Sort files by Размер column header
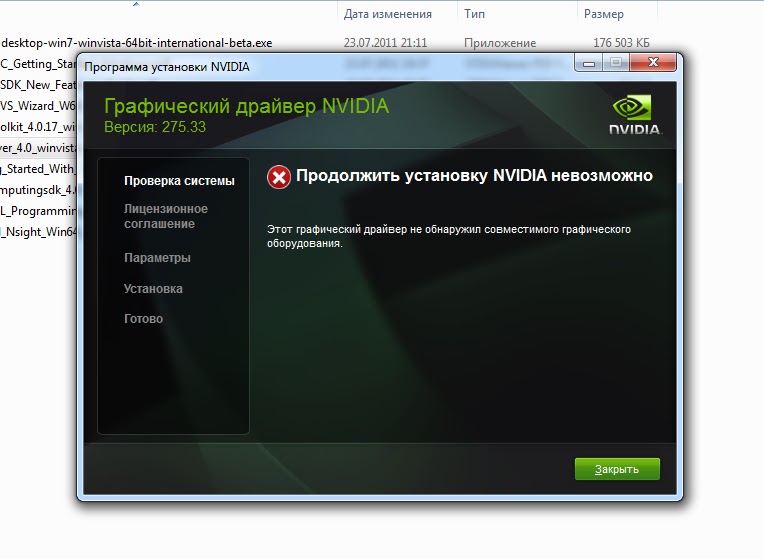The image size is (764, 559). pos(604,14)
